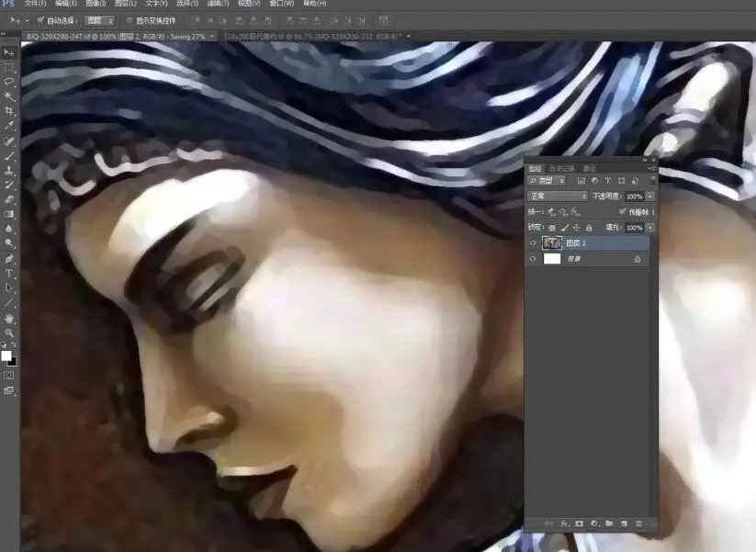Select the Magic Wand tool
Viewport: 756px width, 552px height.
point(9,97)
